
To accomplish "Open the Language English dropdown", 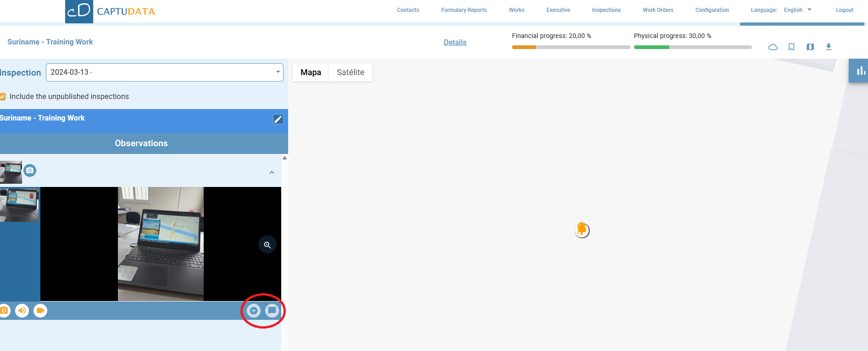I will click(x=797, y=10).
